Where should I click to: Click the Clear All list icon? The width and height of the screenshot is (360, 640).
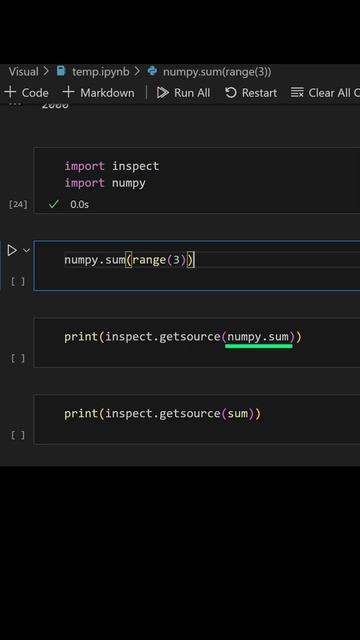click(x=297, y=93)
